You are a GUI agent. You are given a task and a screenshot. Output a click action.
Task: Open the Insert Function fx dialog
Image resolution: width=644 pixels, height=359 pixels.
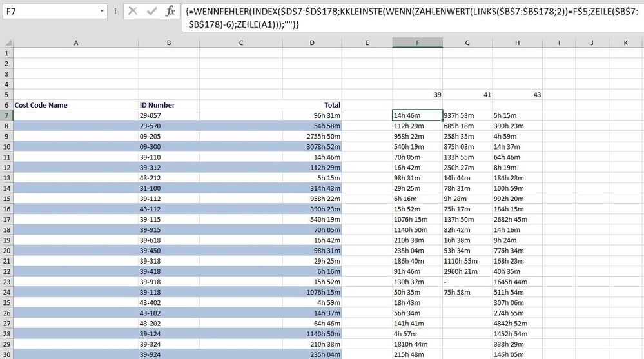170,11
